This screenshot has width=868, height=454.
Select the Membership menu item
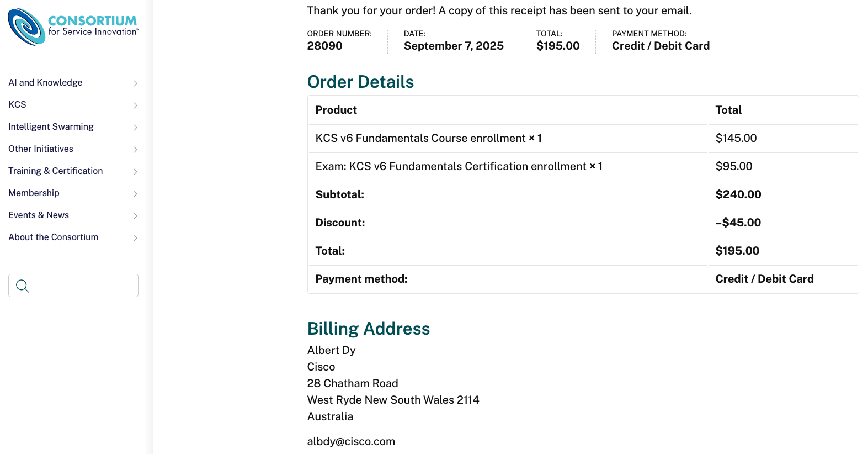coord(34,193)
